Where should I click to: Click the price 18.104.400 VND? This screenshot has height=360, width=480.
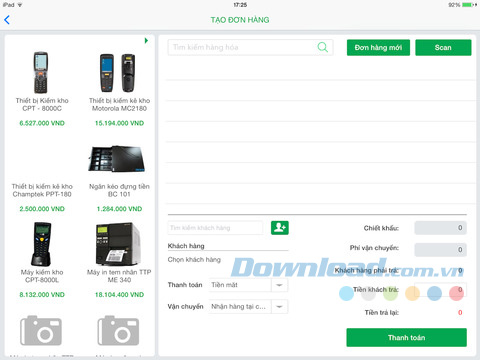tap(119, 295)
